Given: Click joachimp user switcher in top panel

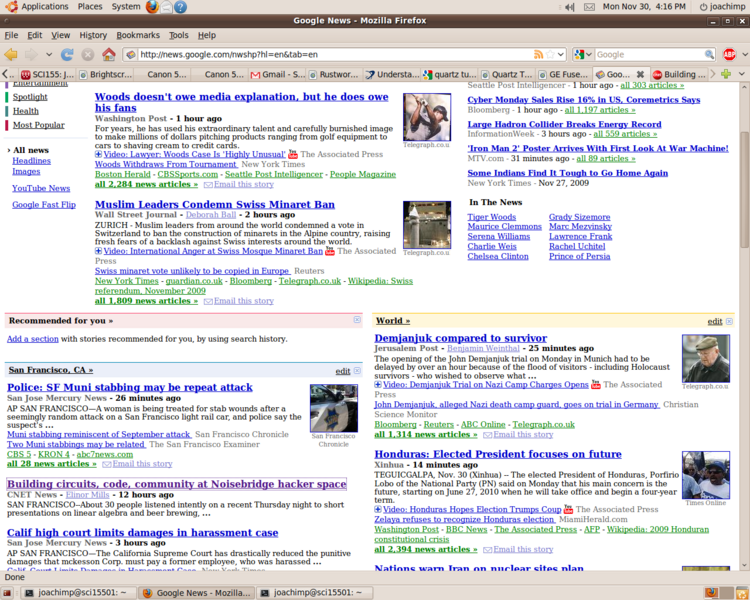Looking at the screenshot, I should [722, 7].
